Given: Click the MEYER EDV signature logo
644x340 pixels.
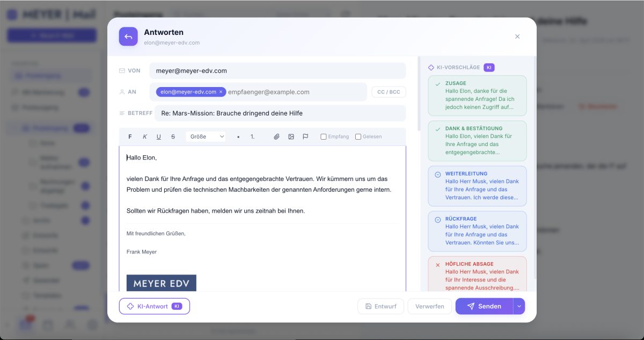Looking at the screenshot, I should pos(162,283).
